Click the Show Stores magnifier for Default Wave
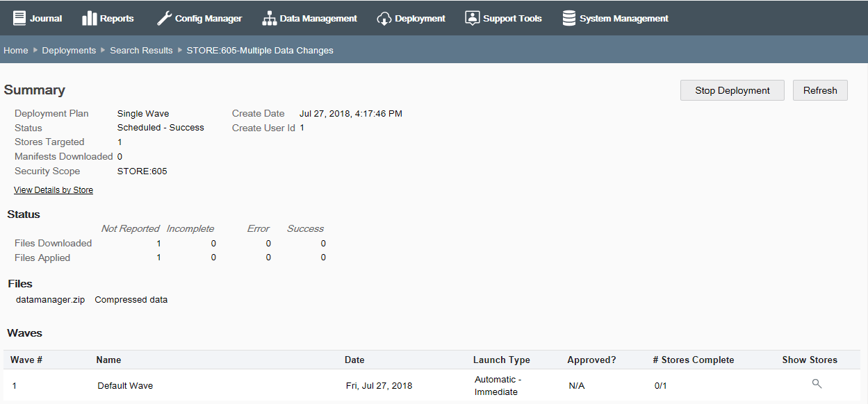 click(x=817, y=383)
